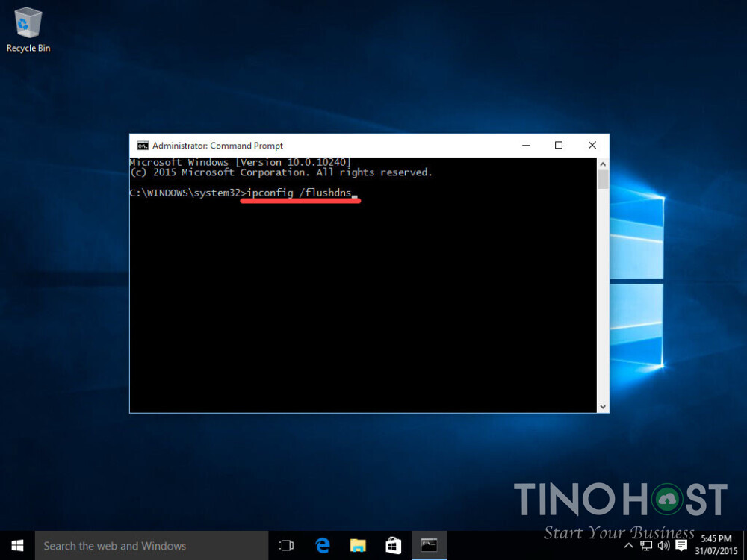Select the Command Prompt taskbar button
This screenshot has height=560, width=747.
coord(430,546)
